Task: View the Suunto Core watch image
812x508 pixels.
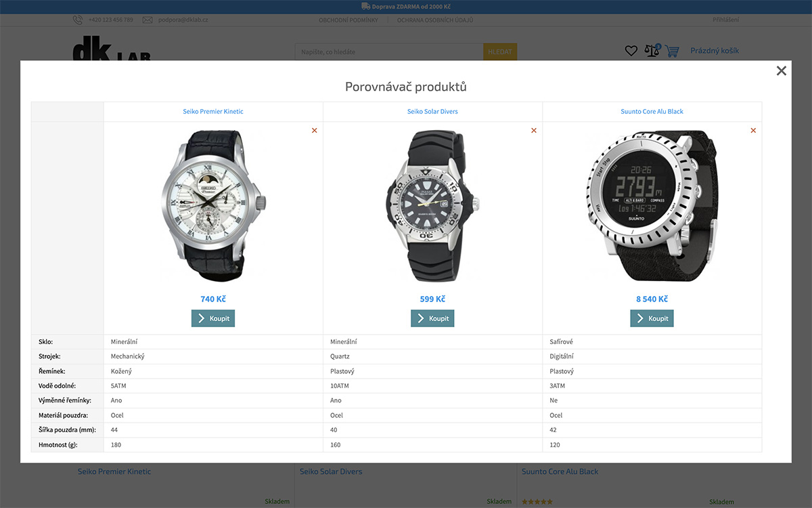Action: [x=652, y=206]
